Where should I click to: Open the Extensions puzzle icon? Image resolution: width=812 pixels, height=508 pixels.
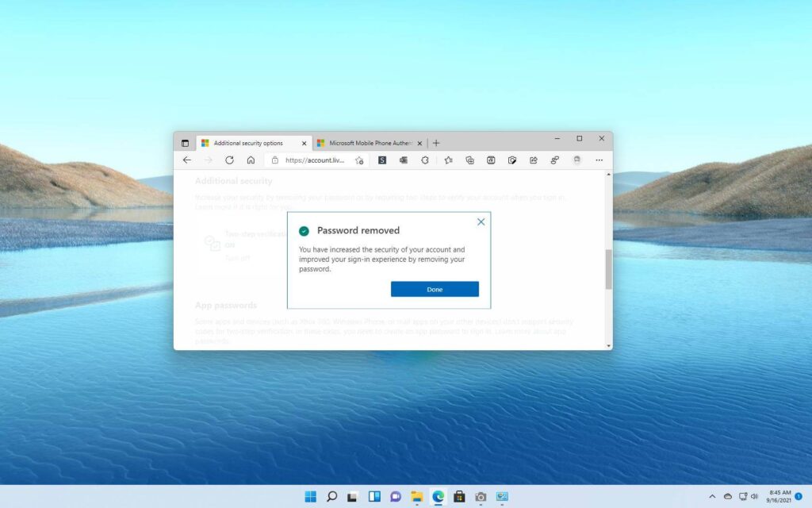coord(425,160)
